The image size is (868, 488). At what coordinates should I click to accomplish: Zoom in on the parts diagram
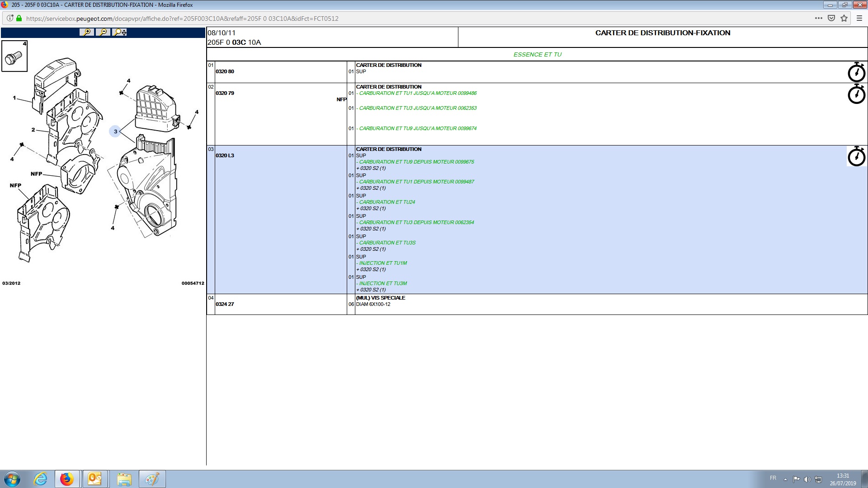click(x=86, y=32)
